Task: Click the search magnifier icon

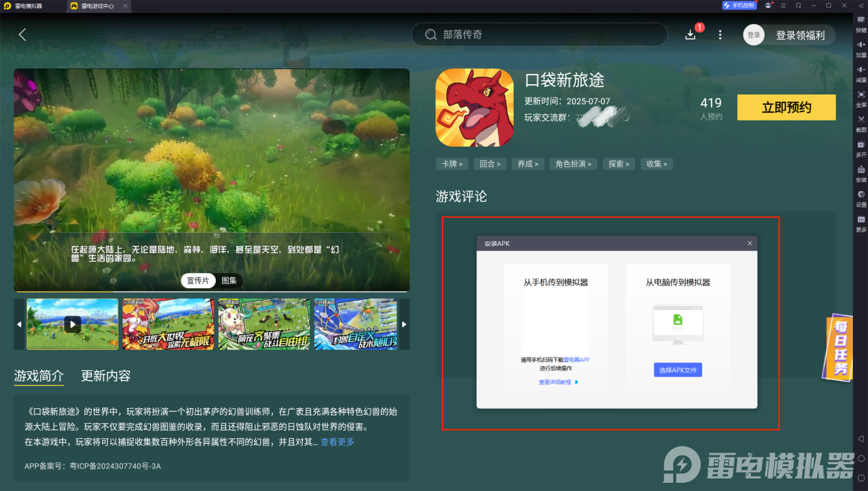Action: [x=431, y=34]
